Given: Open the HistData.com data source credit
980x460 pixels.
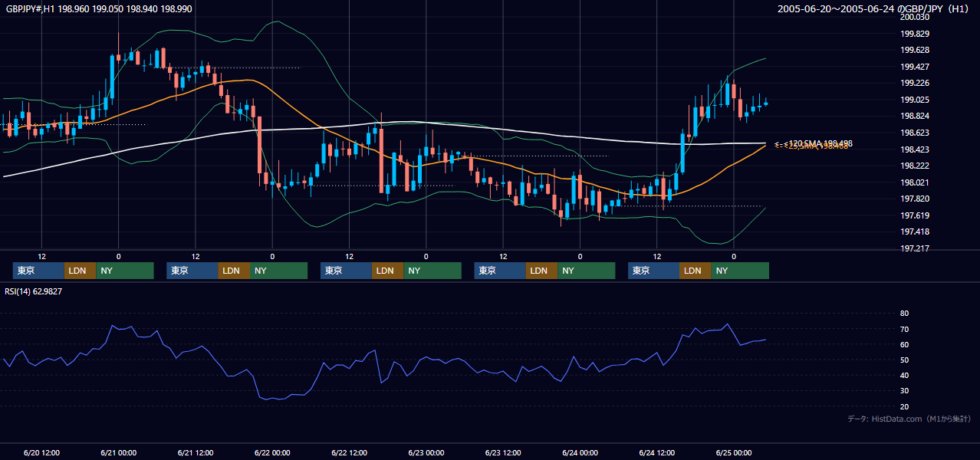Looking at the screenshot, I should tap(909, 419).
